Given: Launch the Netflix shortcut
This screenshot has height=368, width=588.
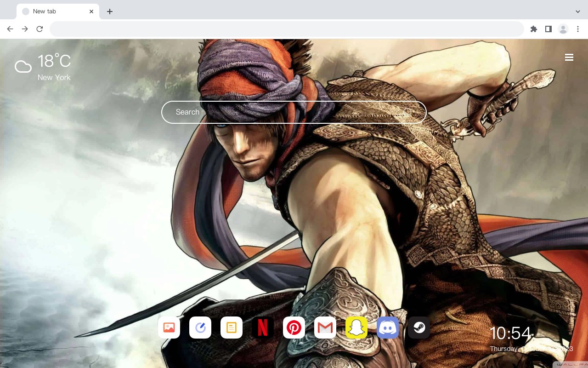Looking at the screenshot, I should (263, 328).
